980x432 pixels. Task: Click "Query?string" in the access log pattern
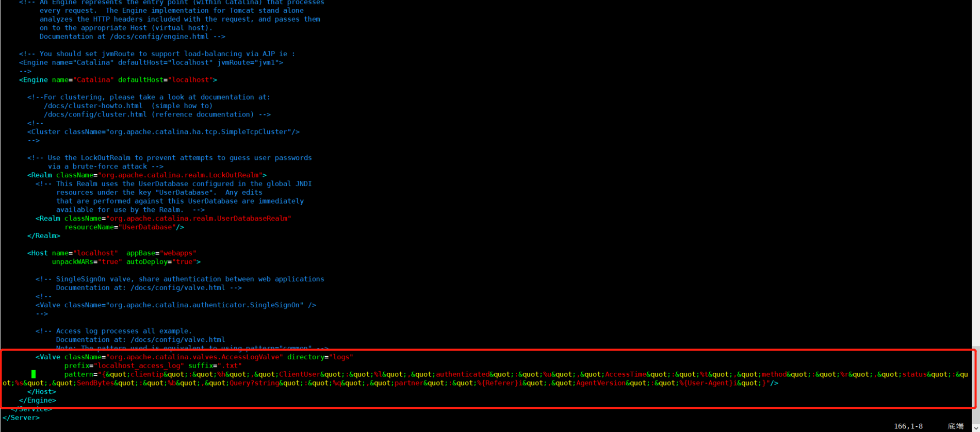(254, 383)
